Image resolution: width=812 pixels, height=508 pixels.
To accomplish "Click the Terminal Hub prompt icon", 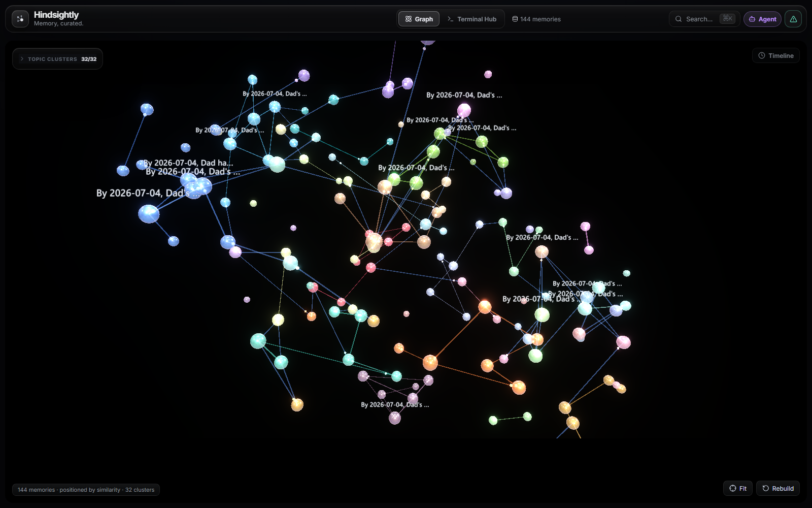I will (450, 19).
